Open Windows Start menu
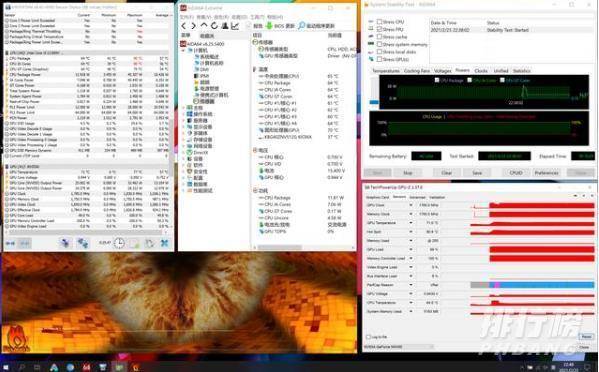 tap(6, 367)
